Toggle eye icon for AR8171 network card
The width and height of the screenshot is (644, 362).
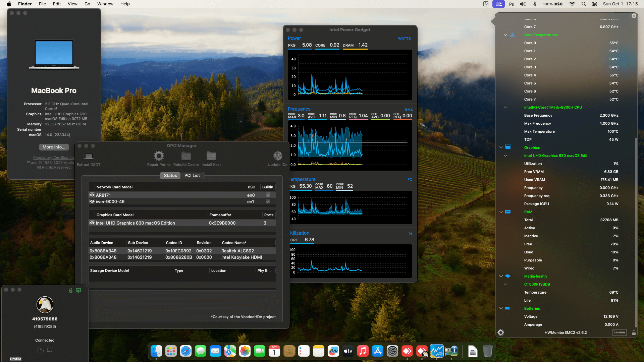pos(92,195)
